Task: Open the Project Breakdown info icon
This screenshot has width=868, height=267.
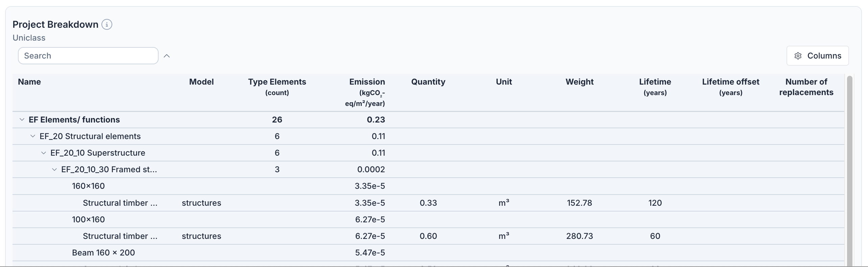Action: [x=107, y=25]
